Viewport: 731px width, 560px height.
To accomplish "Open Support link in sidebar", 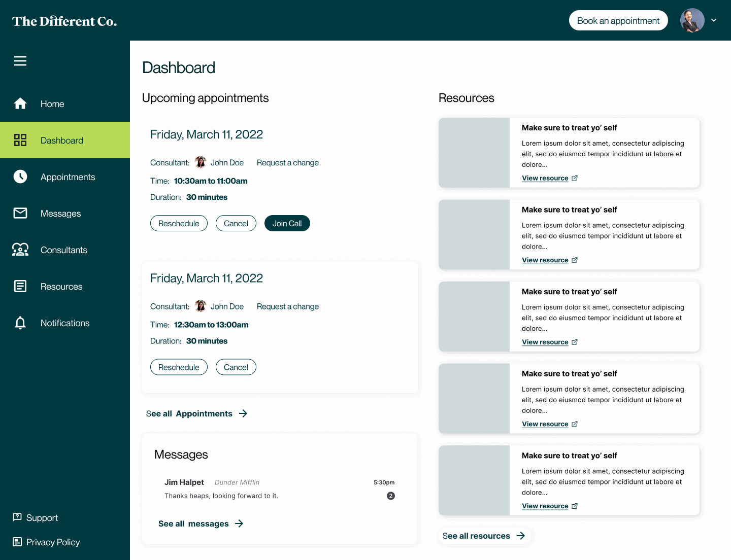I will pos(35,517).
